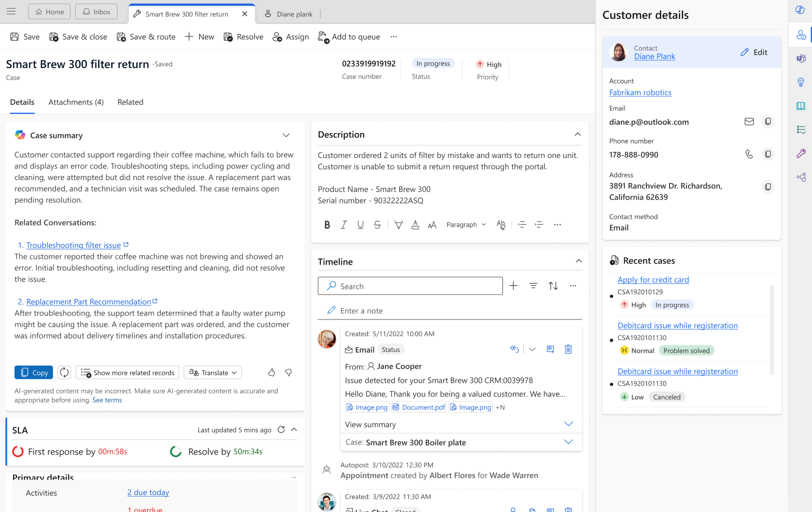812x512 pixels.
Task: Click the timeline Search field
Action: [x=410, y=286]
